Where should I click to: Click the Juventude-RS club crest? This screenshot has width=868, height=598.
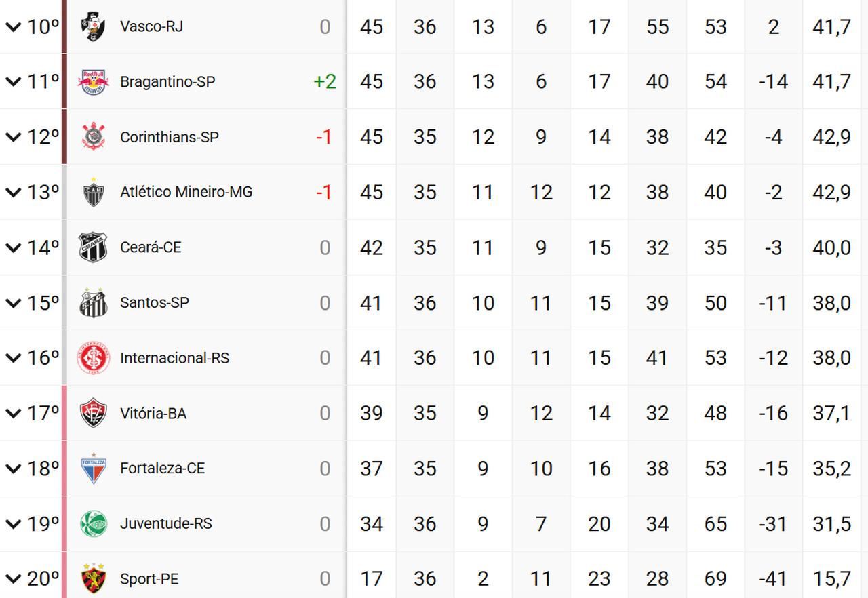pos(93,523)
